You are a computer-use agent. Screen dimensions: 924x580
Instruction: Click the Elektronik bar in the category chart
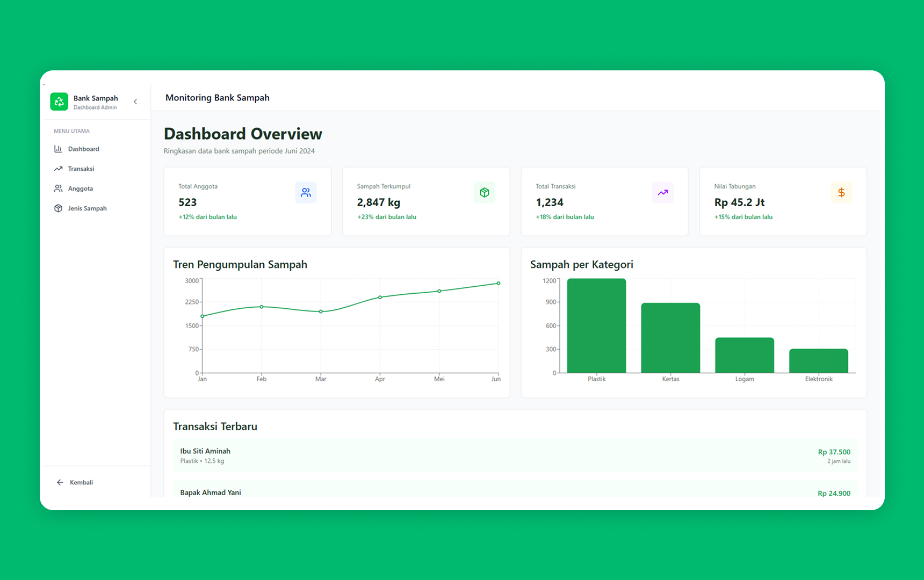[818, 361]
